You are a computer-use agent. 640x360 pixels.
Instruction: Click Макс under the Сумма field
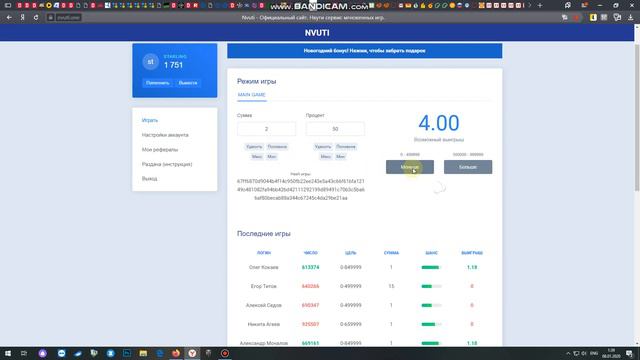(257, 157)
